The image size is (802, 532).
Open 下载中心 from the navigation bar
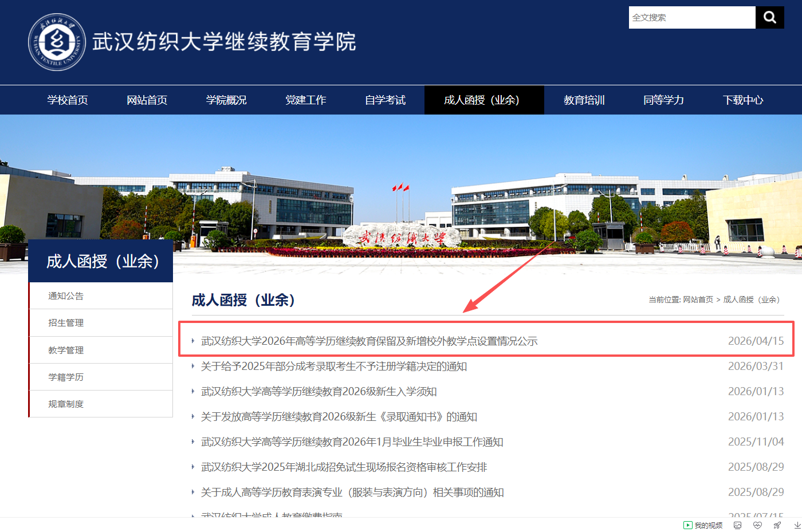(743, 100)
